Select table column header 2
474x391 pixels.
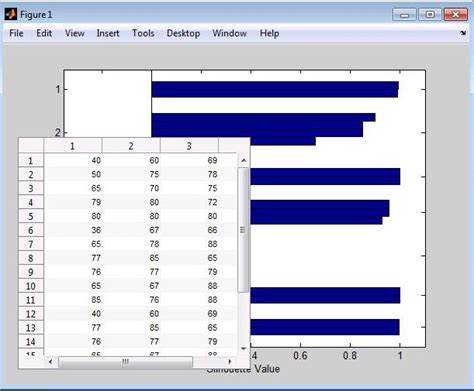coord(131,146)
